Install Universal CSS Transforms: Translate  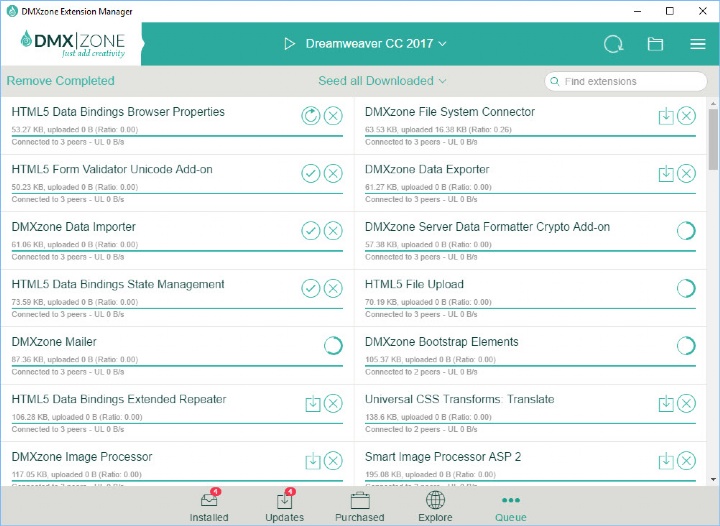(x=666, y=404)
